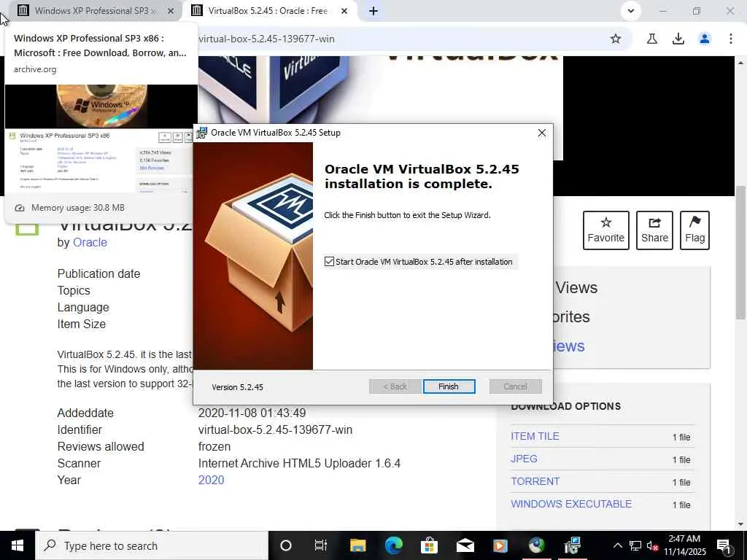Bookmark this page with the star icon

coord(616,39)
